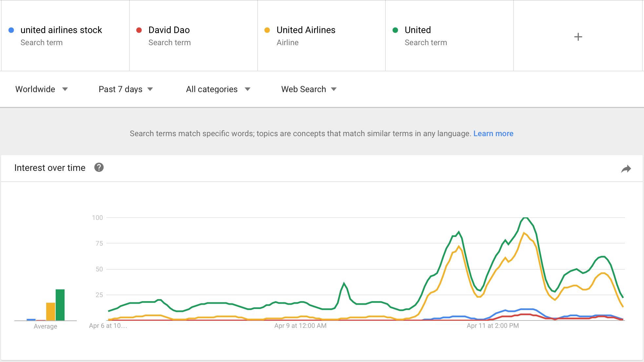
Task: Click the Search term subtitle under David Dao
Action: click(x=169, y=43)
